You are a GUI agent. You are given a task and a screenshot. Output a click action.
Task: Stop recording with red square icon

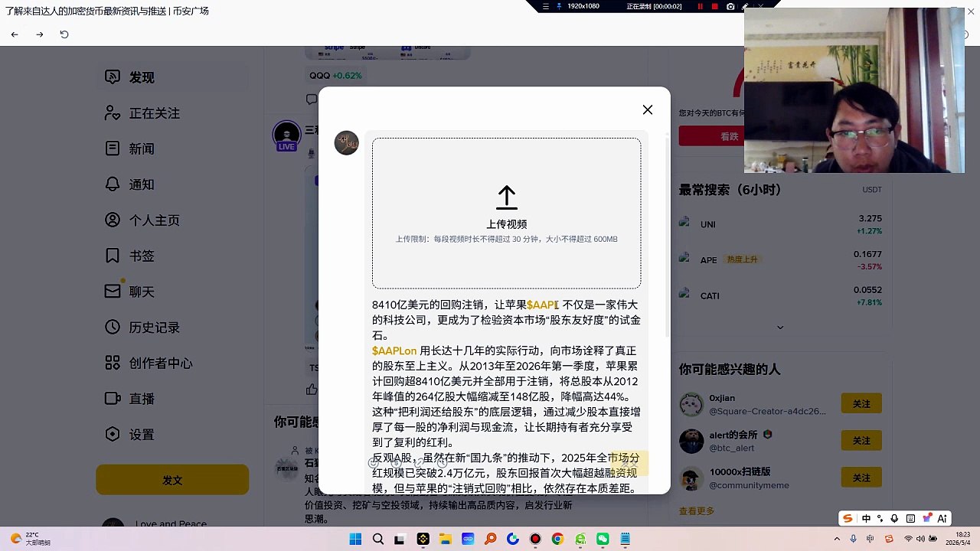tap(715, 6)
